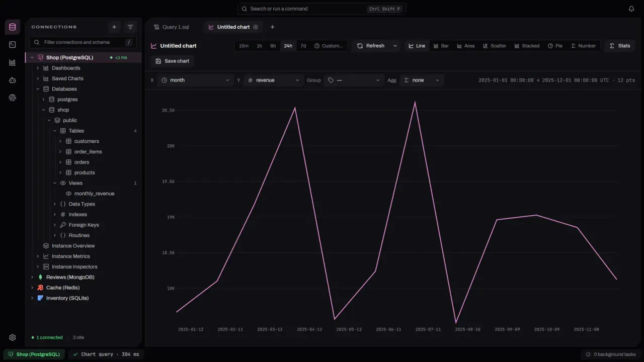
Task: Open the Agg none dropdown
Action: tap(422, 80)
